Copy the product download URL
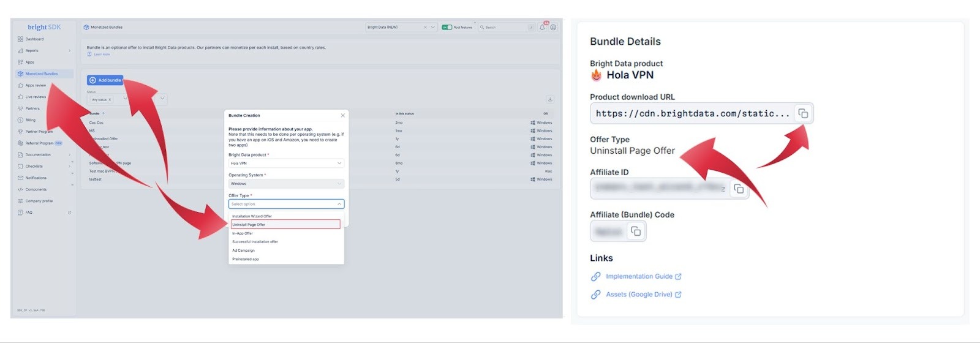The width and height of the screenshot is (980, 343). 802,114
